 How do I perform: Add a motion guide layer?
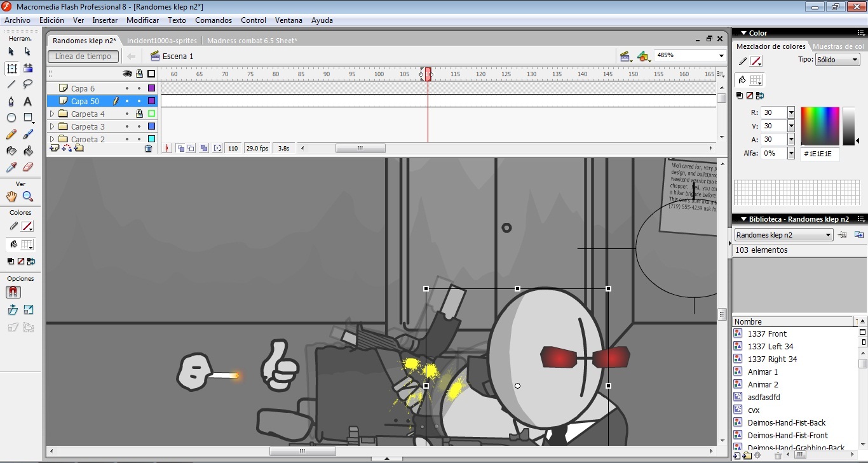[x=67, y=148]
